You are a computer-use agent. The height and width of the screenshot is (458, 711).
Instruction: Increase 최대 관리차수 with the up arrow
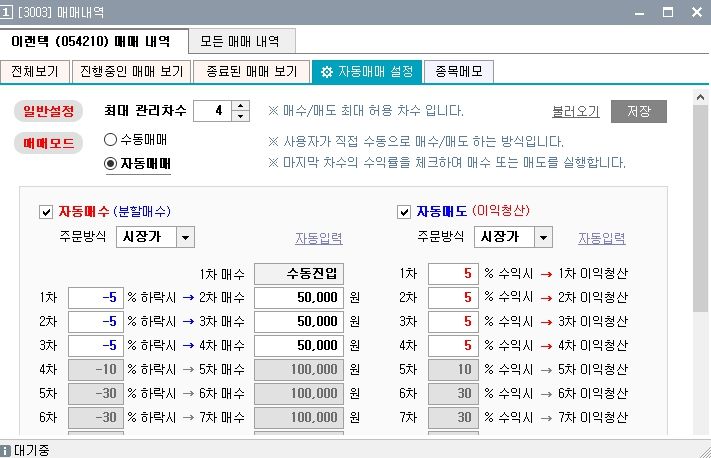(x=239, y=106)
